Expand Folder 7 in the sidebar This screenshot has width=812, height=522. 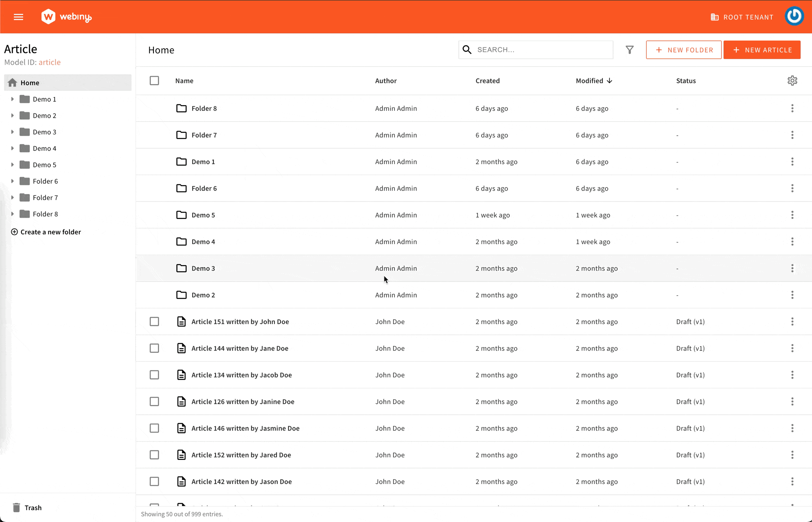click(12, 197)
